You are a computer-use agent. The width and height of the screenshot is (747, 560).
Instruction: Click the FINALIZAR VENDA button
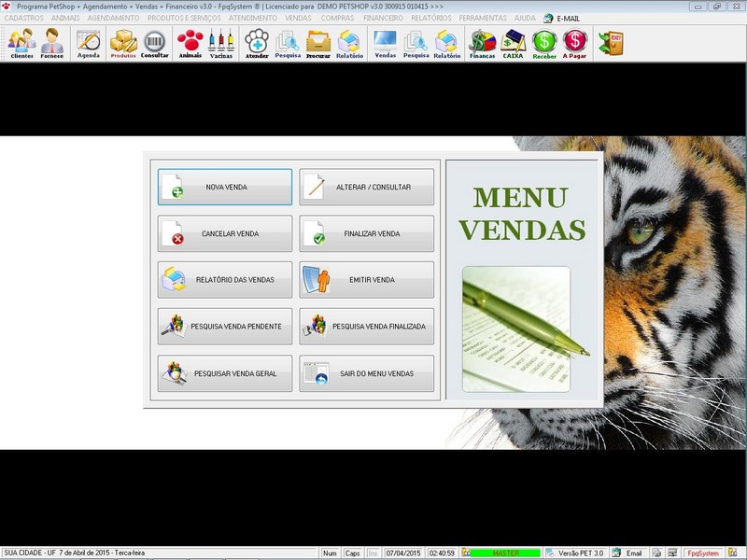(x=366, y=233)
